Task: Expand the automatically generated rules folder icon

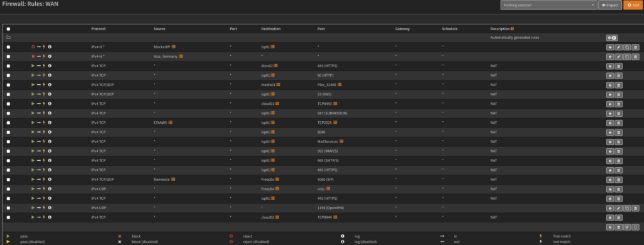Action: (x=8, y=37)
